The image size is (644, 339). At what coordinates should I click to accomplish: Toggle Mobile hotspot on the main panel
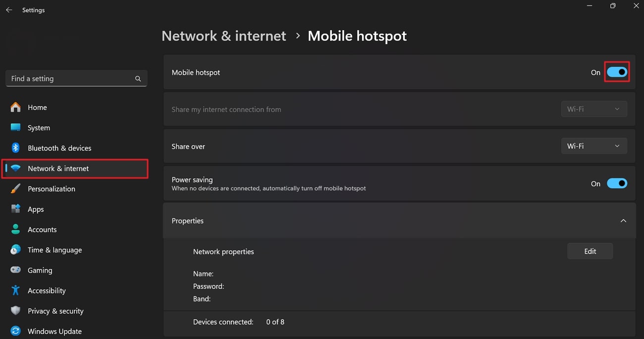[617, 72]
